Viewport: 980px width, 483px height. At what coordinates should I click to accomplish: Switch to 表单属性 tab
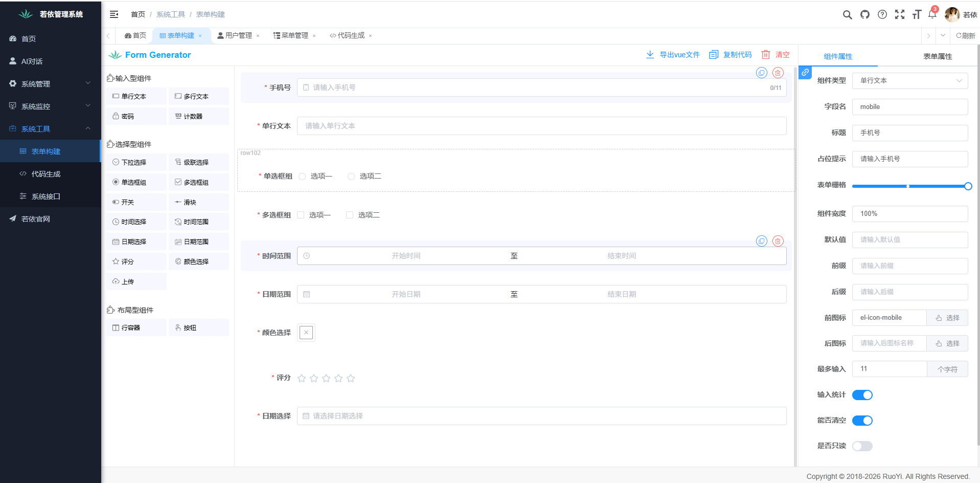pyautogui.click(x=938, y=56)
